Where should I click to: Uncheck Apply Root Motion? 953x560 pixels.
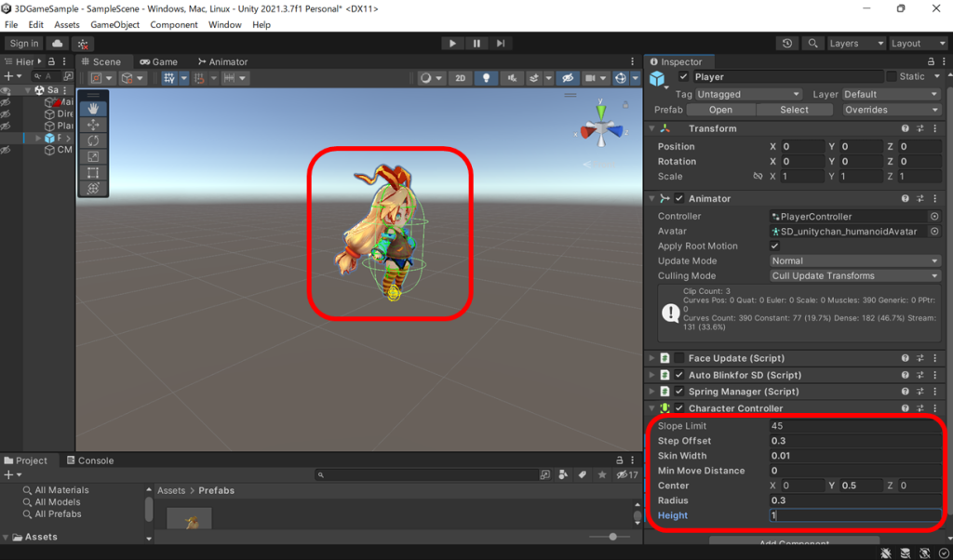click(775, 246)
